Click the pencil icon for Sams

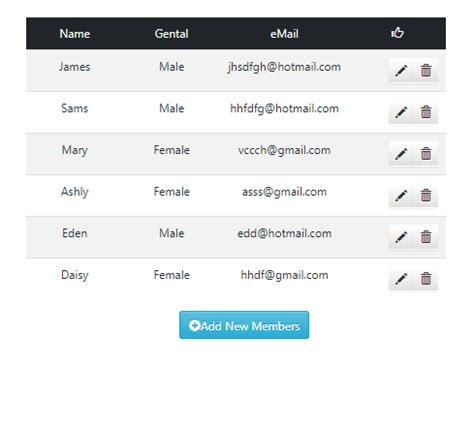click(x=401, y=112)
